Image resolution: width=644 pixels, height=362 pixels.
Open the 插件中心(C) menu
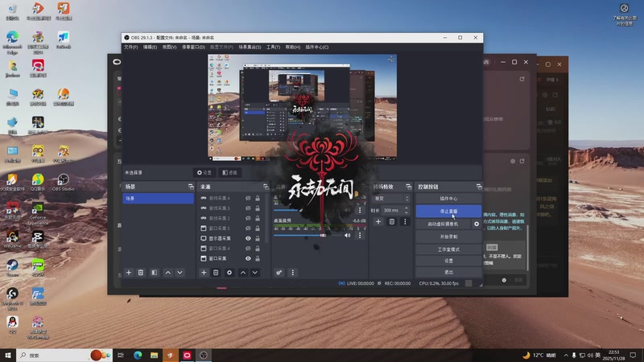click(x=316, y=47)
